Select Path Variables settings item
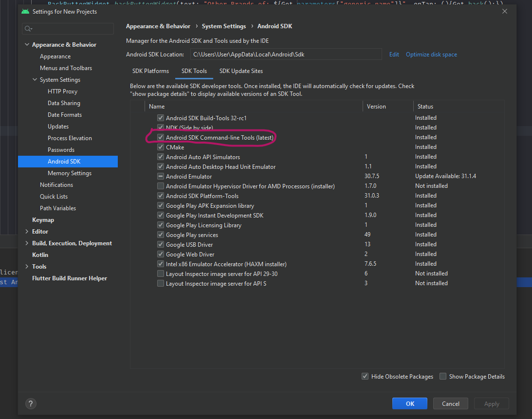The width and height of the screenshot is (532, 419). point(58,208)
